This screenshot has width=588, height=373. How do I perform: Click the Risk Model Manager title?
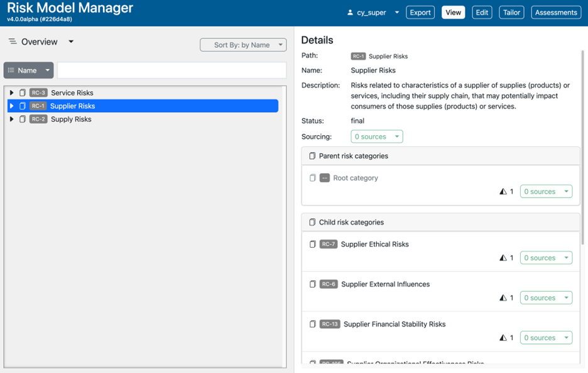pos(70,8)
